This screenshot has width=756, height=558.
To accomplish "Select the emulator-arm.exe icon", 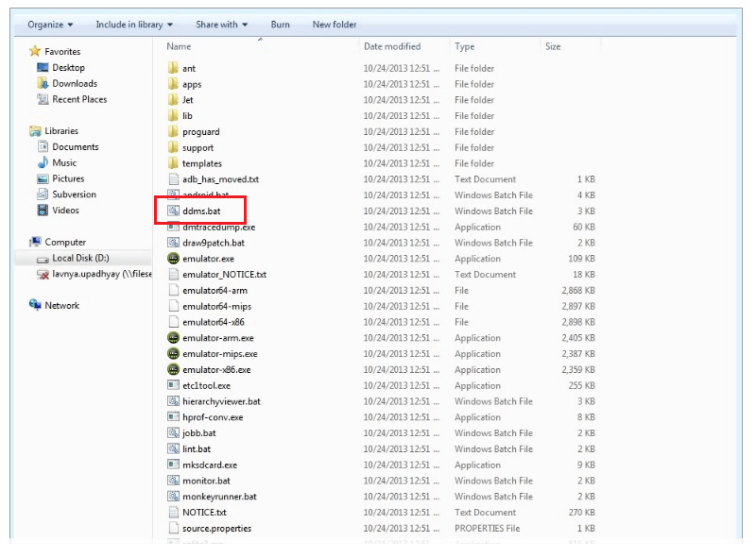I will 173,338.
